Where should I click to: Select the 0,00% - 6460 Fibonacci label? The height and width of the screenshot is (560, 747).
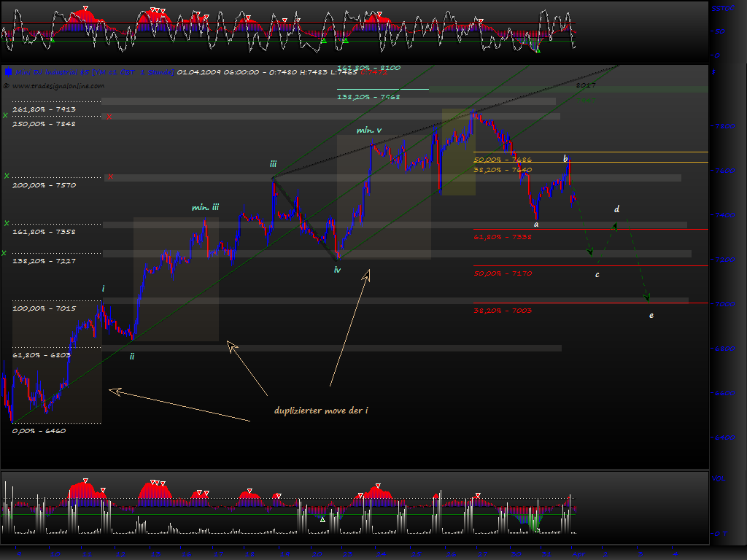click(39, 431)
